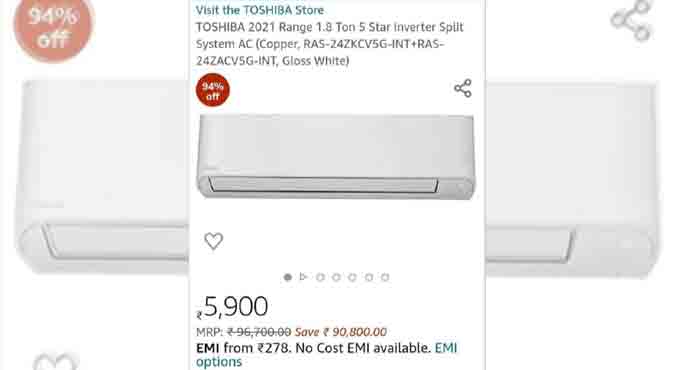Tap the large blurred share icon in background
This screenshot has height=370, width=680.
click(x=631, y=21)
